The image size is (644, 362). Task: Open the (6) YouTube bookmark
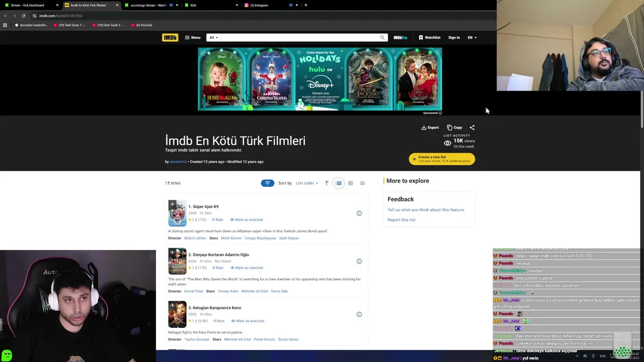[141, 25]
